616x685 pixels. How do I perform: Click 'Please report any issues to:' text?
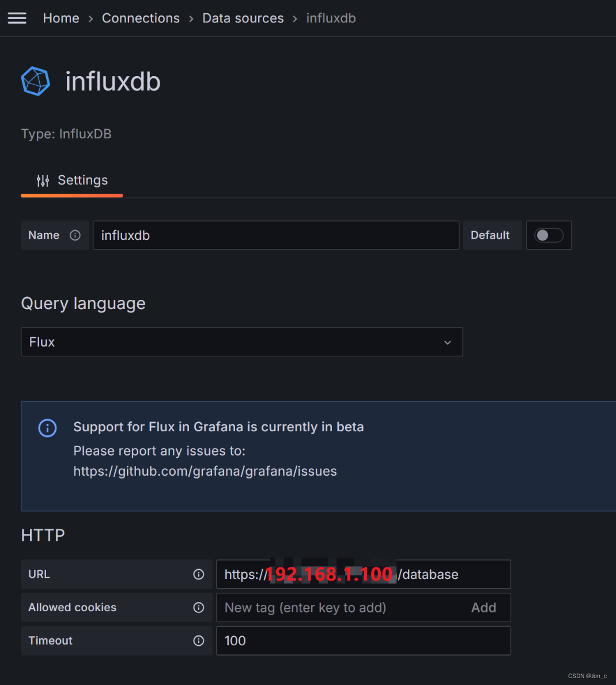point(160,451)
